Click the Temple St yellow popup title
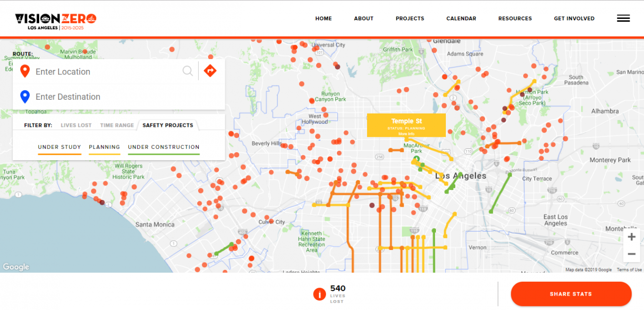Screen dimensions: 644x310 pyautogui.click(x=406, y=121)
